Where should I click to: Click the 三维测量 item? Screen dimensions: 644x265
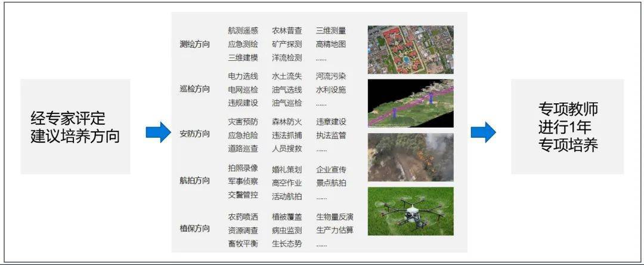point(331,30)
